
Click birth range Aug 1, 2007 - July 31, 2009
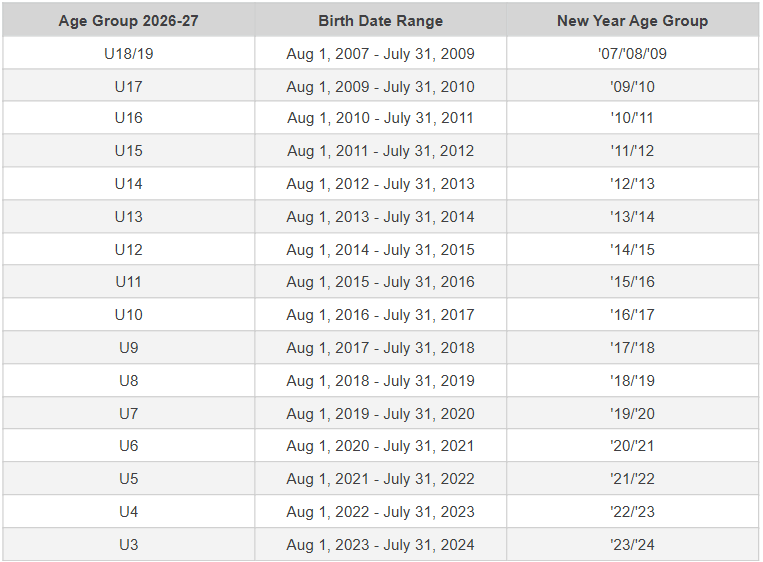[380, 54]
